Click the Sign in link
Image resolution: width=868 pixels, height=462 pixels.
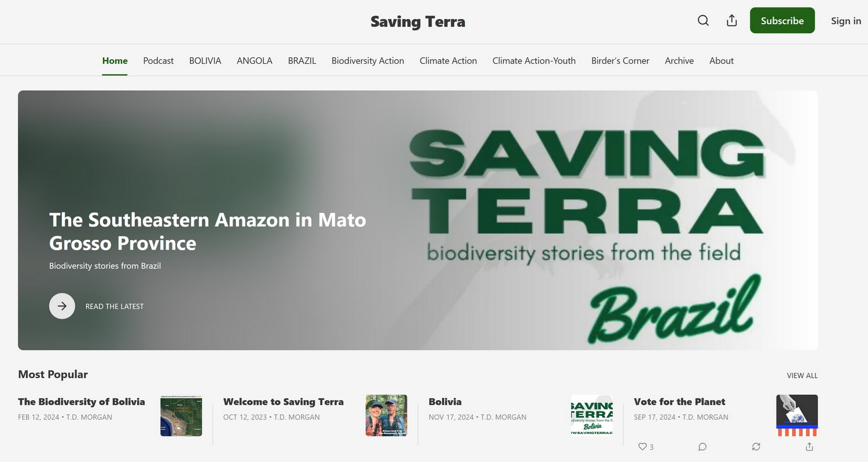tap(846, 21)
